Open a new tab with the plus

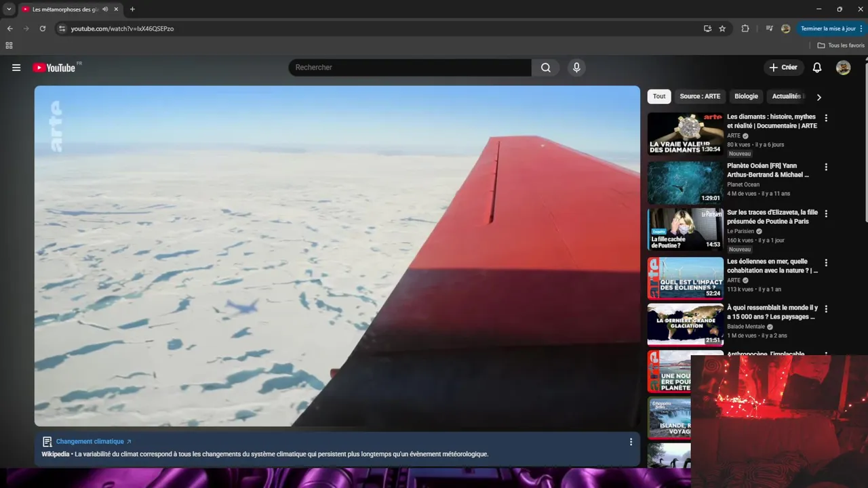pyautogui.click(x=132, y=9)
